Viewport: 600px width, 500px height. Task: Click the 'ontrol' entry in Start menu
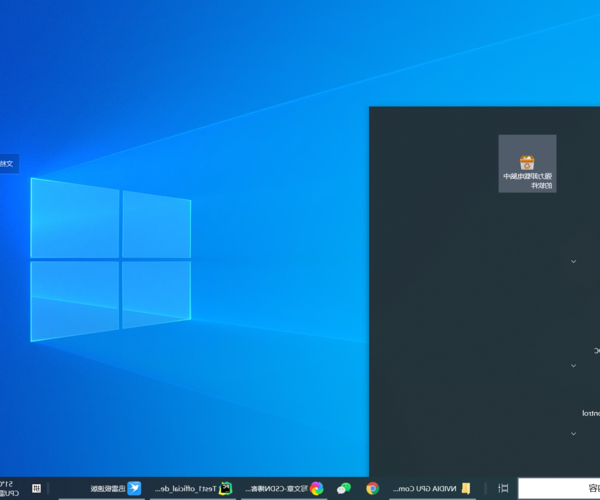[x=589, y=412]
